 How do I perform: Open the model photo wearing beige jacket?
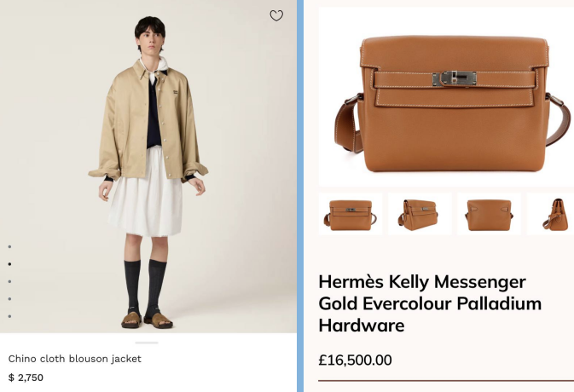click(148, 166)
